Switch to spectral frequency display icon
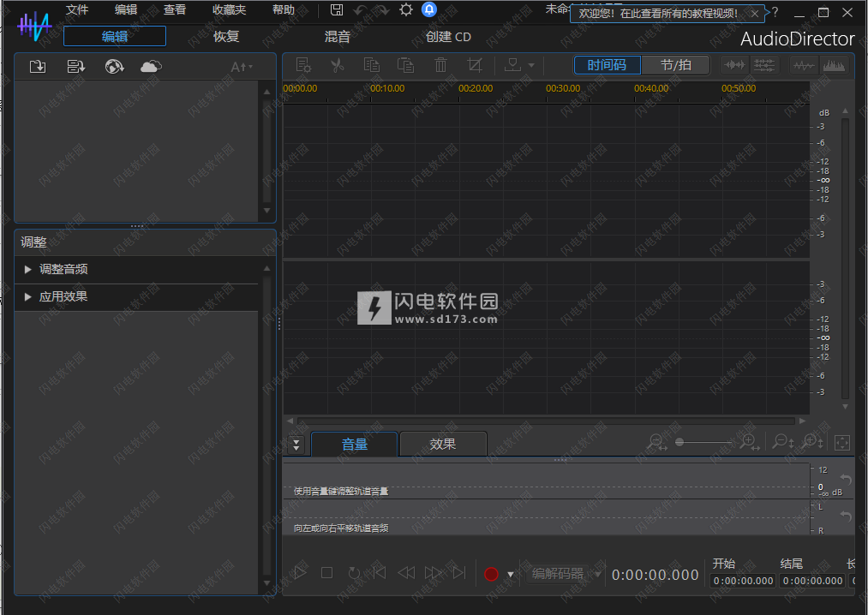This screenshot has width=868, height=615. tap(835, 65)
